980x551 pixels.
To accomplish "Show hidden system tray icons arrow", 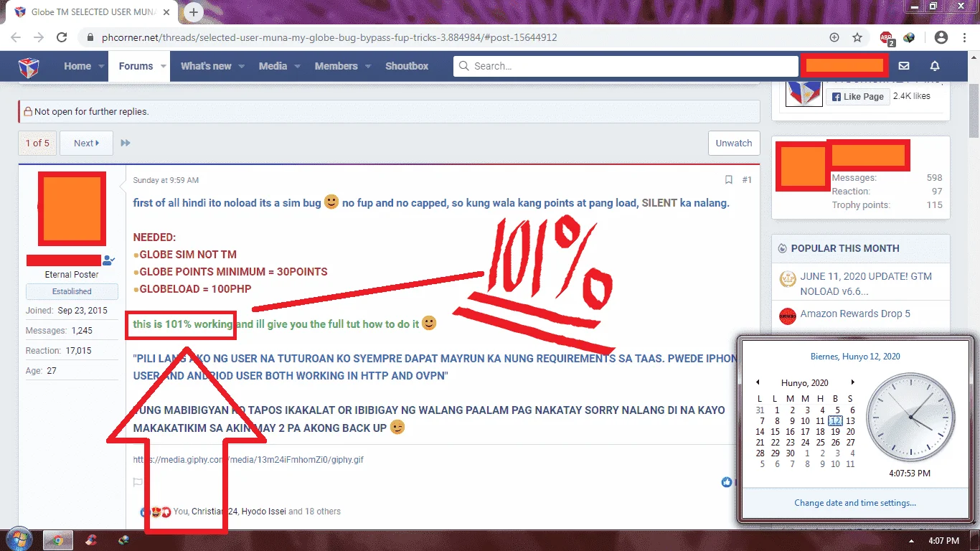I will tap(912, 541).
